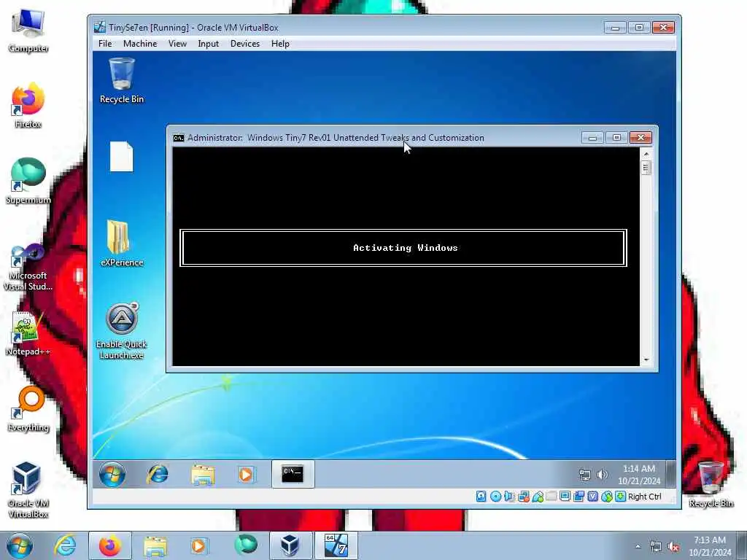Switch to VirtualBox Manager in host taskbar
Screen dimensions: 747x560
click(291, 545)
